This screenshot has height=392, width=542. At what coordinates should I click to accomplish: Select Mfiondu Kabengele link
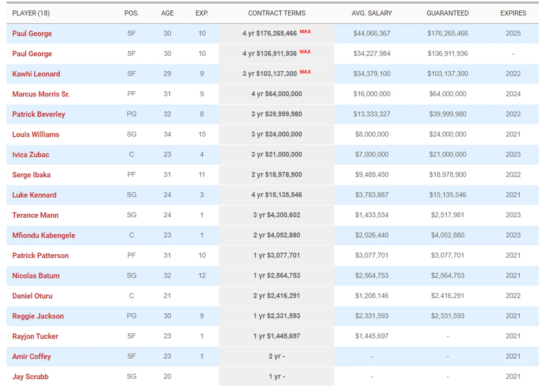click(44, 235)
